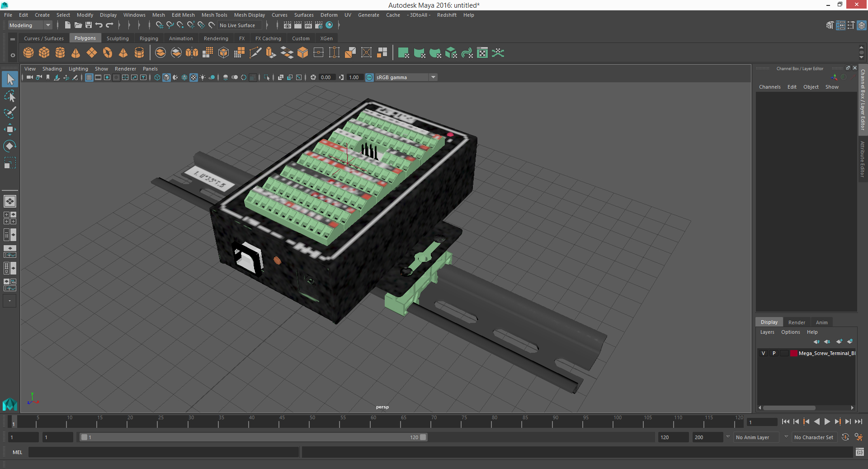Activate the Rotate tool in the toolbox
Image resolution: width=868 pixels, height=469 pixels.
9,146
